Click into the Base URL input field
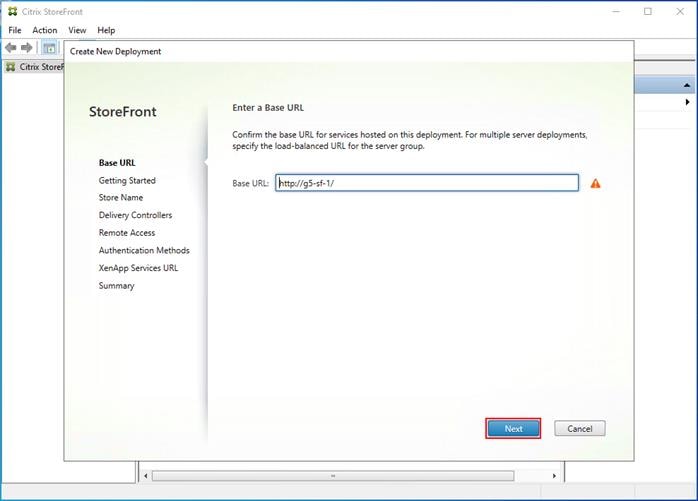Screen dimensions: 698x501 pyautogui.click(x=427, y=183)
